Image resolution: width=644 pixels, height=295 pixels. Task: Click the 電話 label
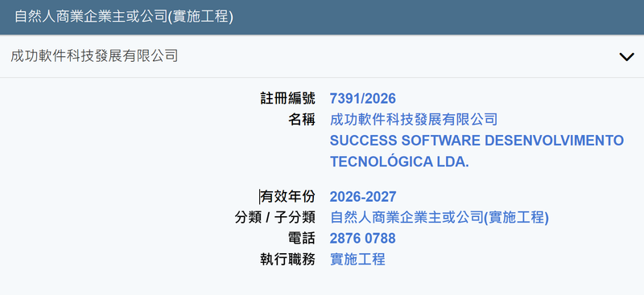(x=301, y=239)
